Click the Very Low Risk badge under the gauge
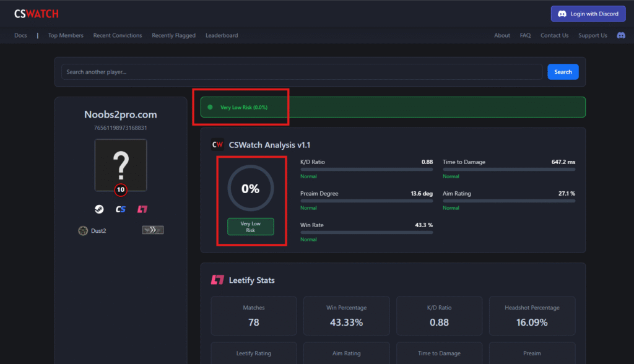The width and height of the screenshot is (634, 364). 251,227
